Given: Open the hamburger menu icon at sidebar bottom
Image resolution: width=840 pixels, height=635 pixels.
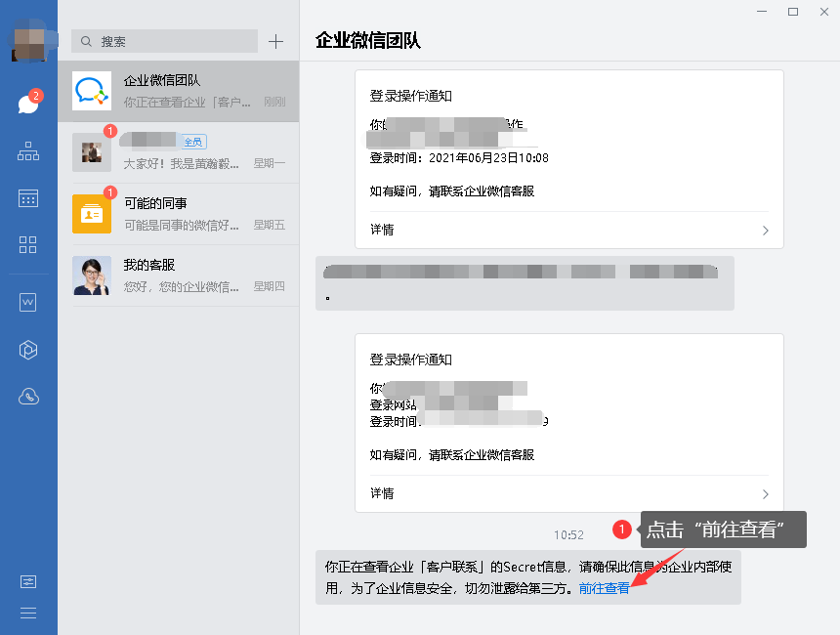Looking at the screenshot, I should 28,614.
